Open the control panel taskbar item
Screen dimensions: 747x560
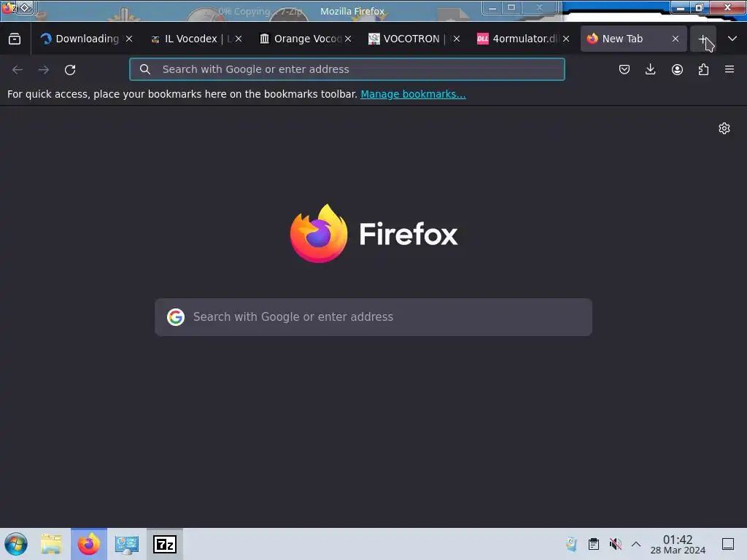[x=127, y=544]
